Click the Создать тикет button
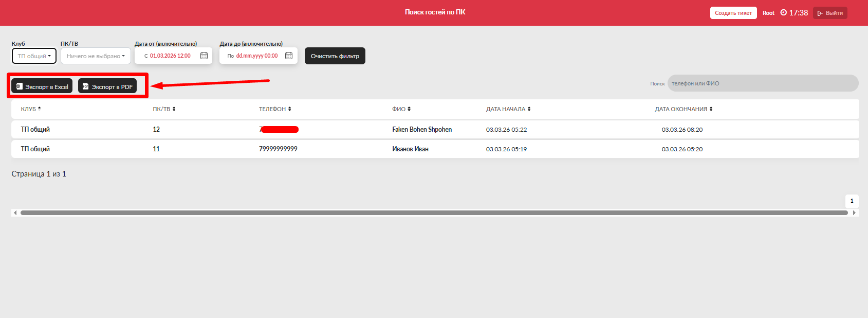This screenshot has width=868, height=318. click(733, 13)
